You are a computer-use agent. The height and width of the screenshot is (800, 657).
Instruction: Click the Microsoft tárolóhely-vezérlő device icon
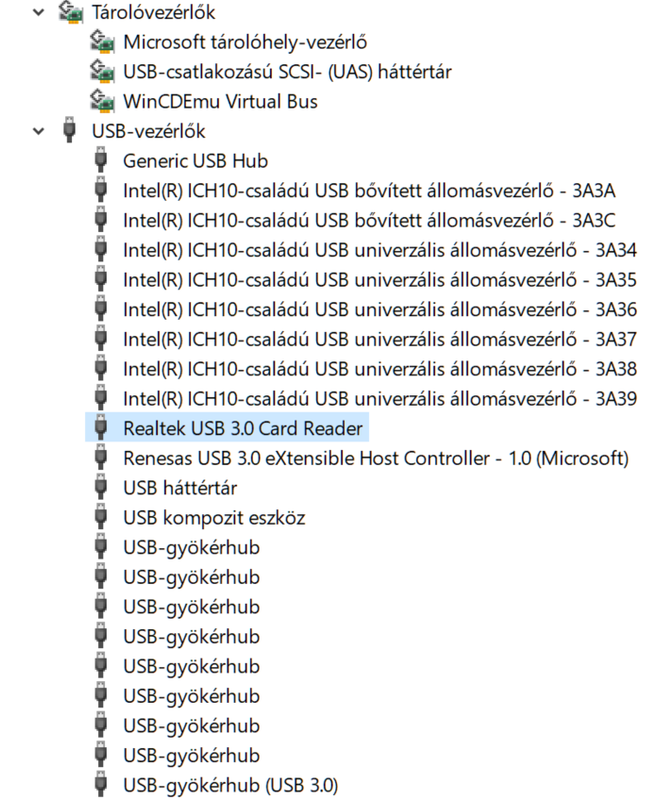click(x=100, y=42)
